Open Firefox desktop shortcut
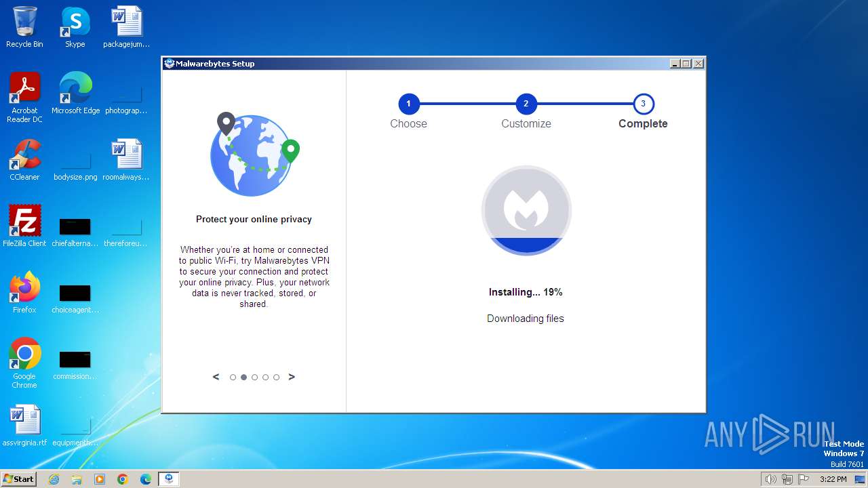The height and width of the screenshot is (488, 868). pos(24,293)
